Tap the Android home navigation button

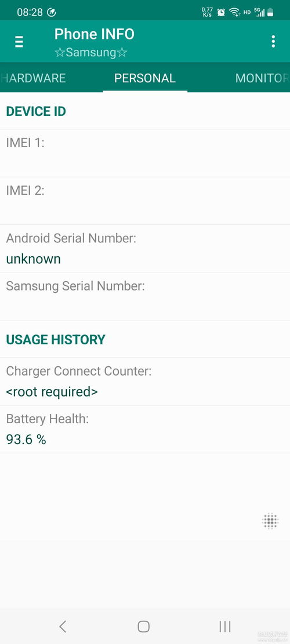coord(143,626)
